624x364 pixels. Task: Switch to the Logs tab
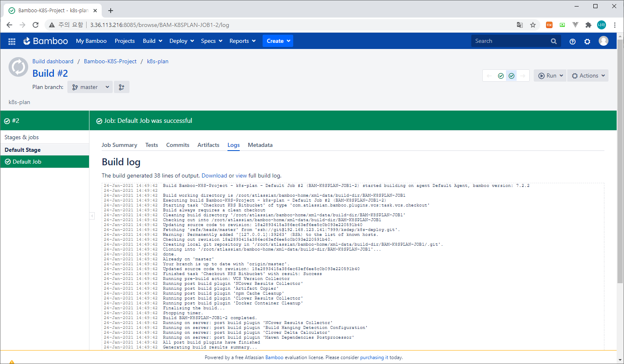tap(234, 145)
